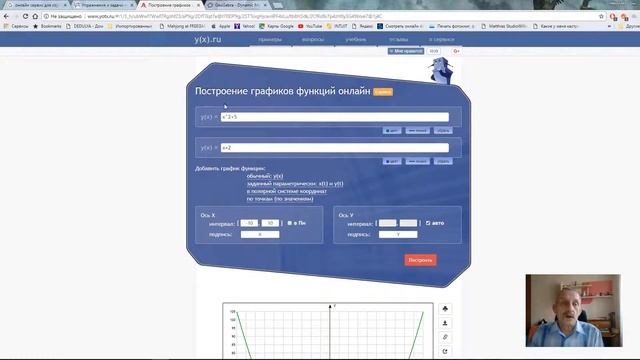Image resolution: width=640 pixels, height=360 pixels.
Task: Click the X axis interval end field 10
Action: tap(270, 223)
